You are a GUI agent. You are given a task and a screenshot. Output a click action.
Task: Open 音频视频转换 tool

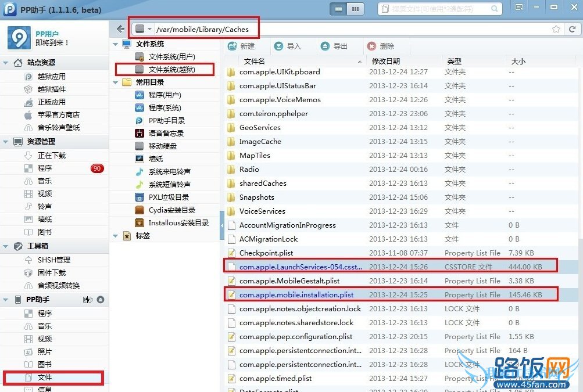click(52, 286)
